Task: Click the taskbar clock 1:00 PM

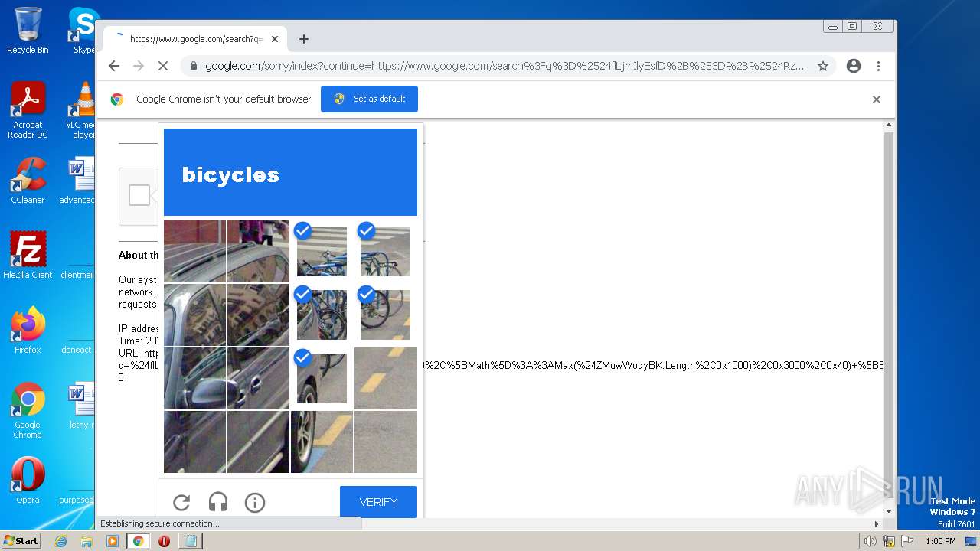Action: pos(940,541)
